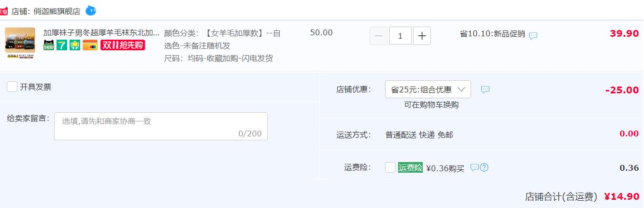This screenshot has height=208, width=644.
Task: Open the sock product title link
Action: (101, 33)
